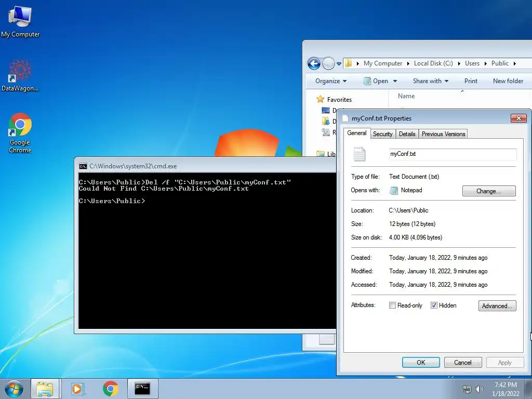Click the cmd.exe title bar icon
The height and width of the screenshot is (399, 532).
83,166
